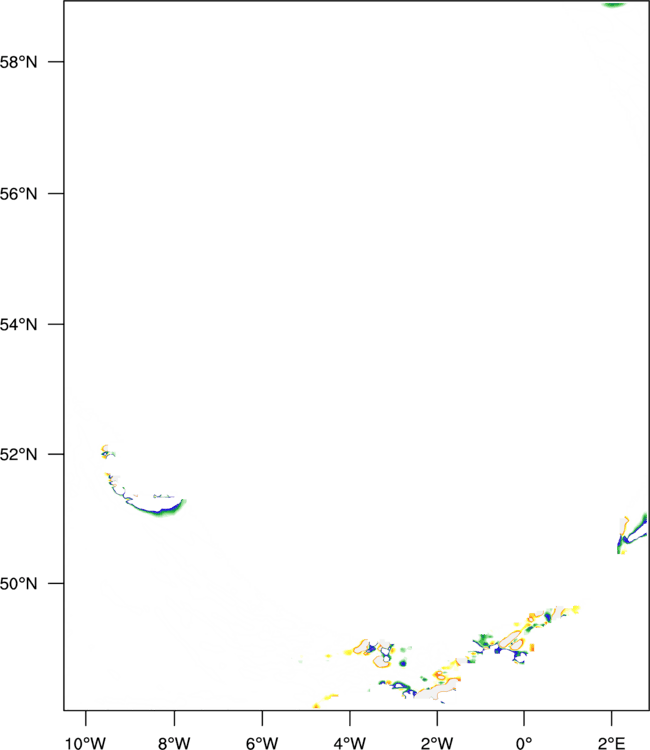Click the 0° longitude label
The height and width of the screenshot is (750, 650).
pos(524,743)
